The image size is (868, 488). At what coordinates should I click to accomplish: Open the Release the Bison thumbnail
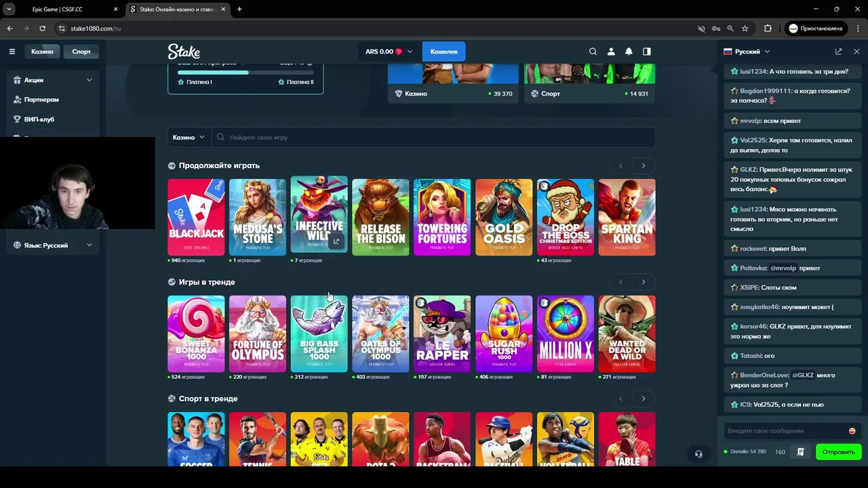click(x=380, y=217)
